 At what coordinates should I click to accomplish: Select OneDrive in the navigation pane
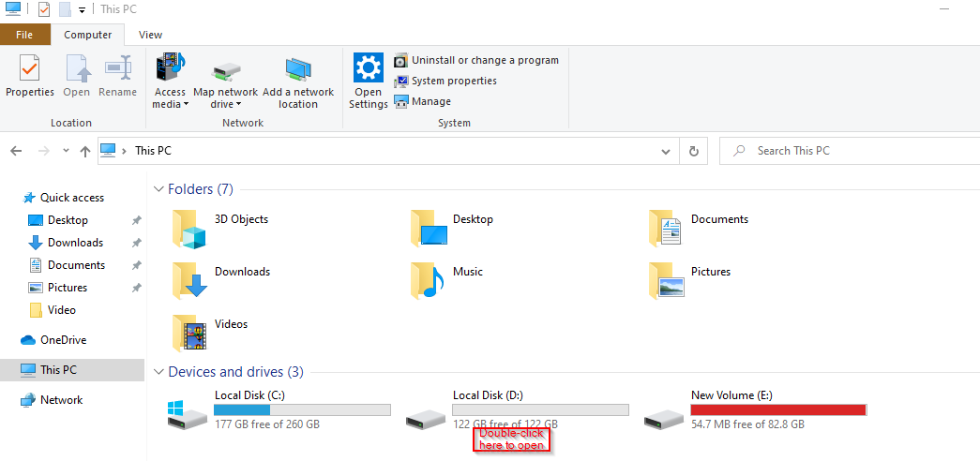coord(63,340)
